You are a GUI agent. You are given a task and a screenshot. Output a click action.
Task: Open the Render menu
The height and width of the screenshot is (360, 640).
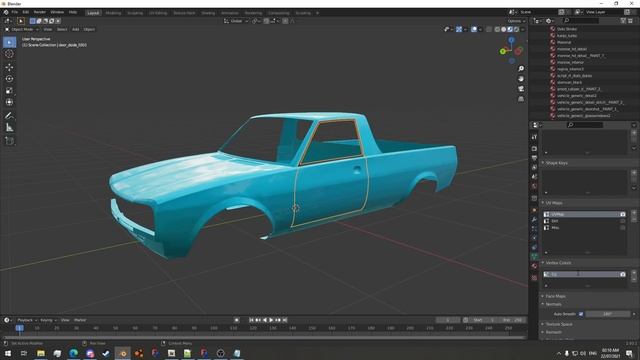[x=40, y=12]
